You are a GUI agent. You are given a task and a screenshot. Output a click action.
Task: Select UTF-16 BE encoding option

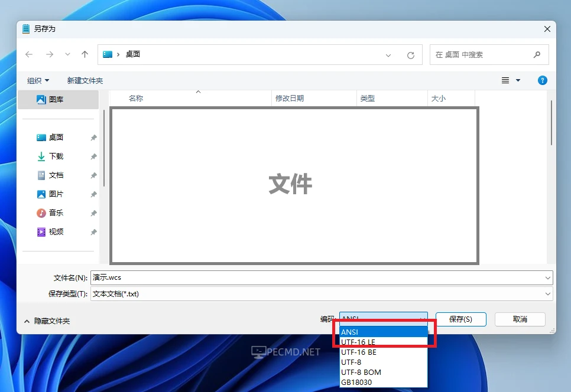[384, 352]
